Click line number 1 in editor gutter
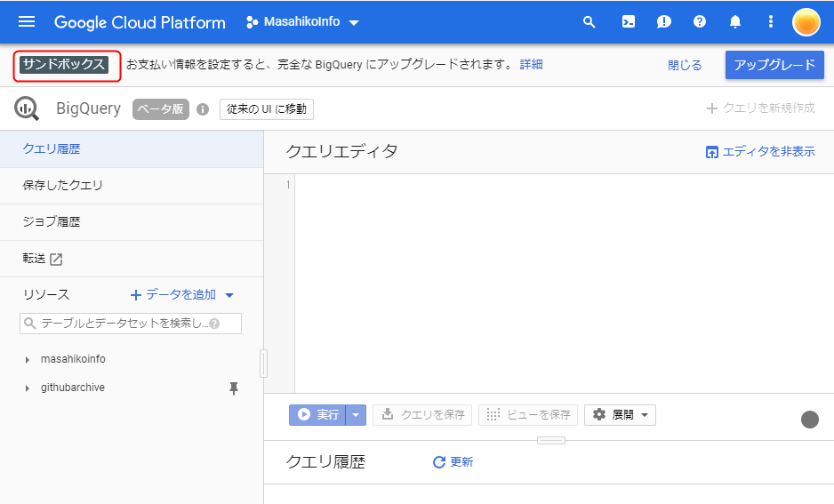The image size is (834, 504). (x=288, y=185)
